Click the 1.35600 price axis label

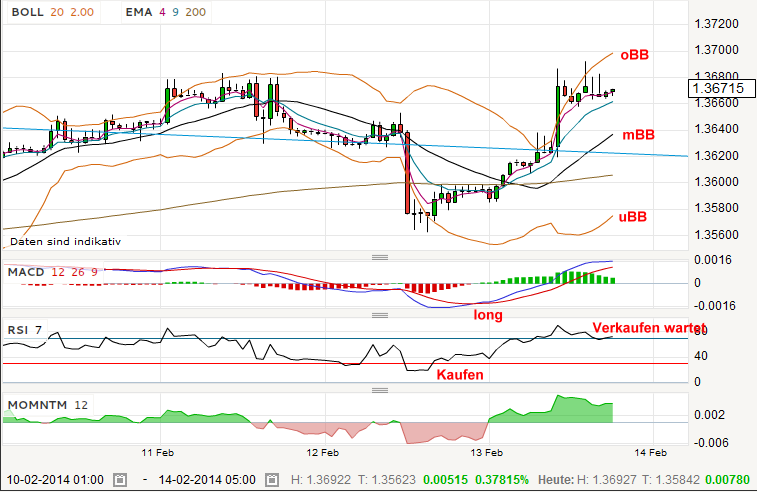tap(716, 235)
